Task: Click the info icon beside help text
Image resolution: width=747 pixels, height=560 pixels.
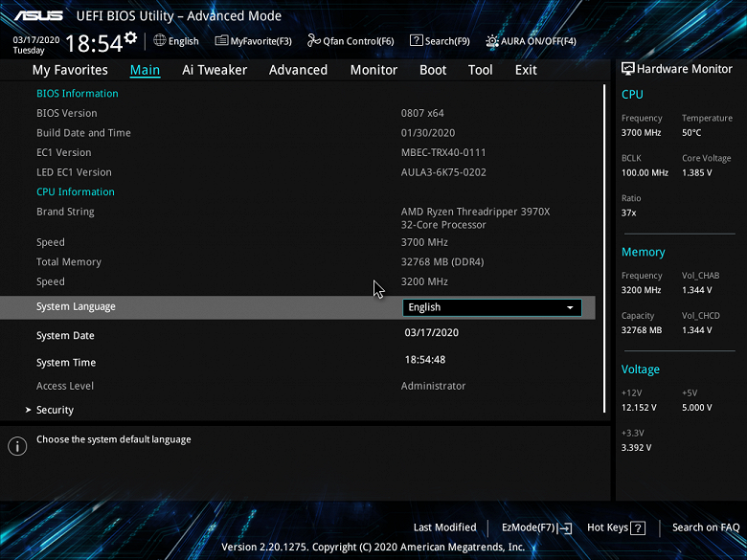Action: tap(17, 446)
